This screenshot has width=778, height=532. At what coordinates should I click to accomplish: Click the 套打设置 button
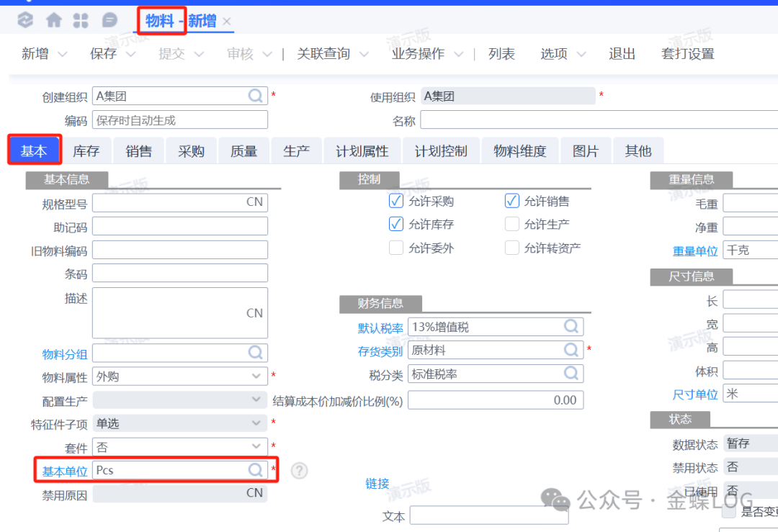[687, 54]
